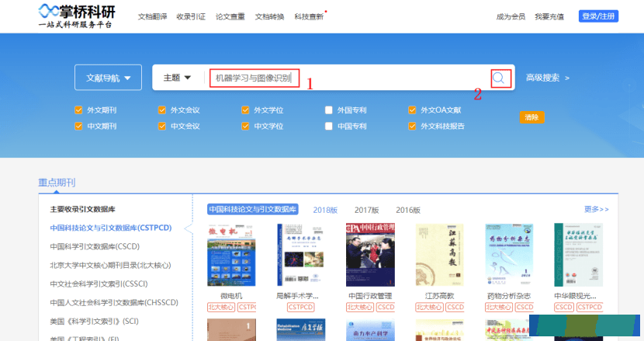Open the 文献导航 dropdown
Image resolution: width=644 pixels, height=341 pixels.
108,78
